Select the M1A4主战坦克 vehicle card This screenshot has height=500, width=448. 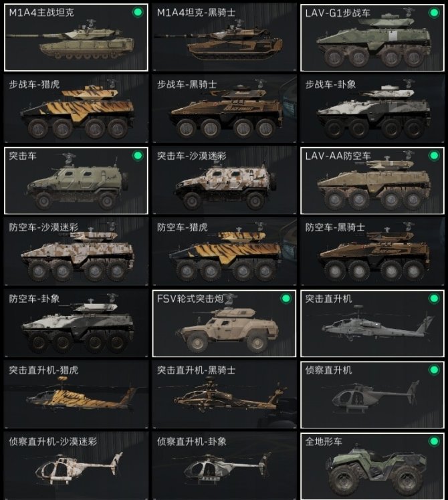tap(76, 37)
